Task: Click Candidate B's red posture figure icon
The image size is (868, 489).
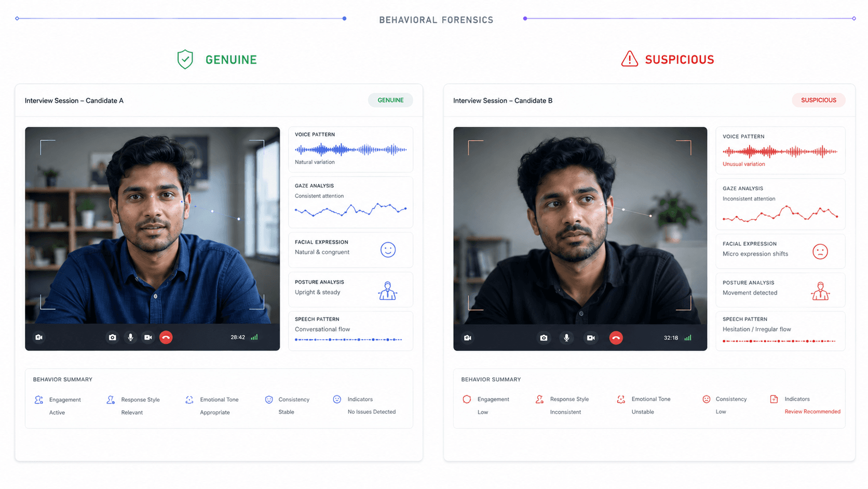Action: coord(820,291)
